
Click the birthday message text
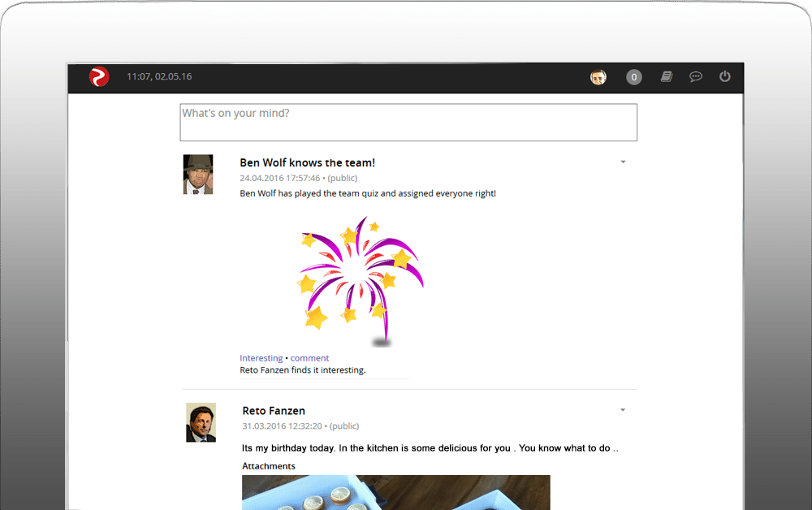click(x=430, y=448)
